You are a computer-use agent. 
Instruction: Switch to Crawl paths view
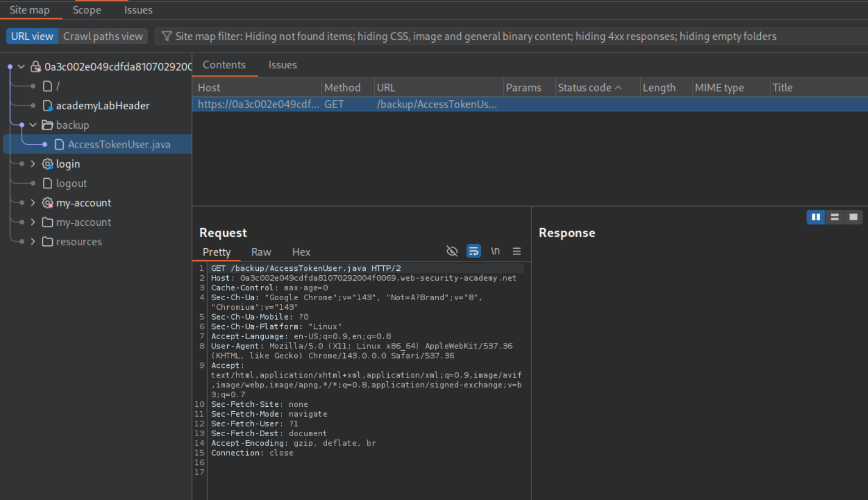(x=103, y=36)
